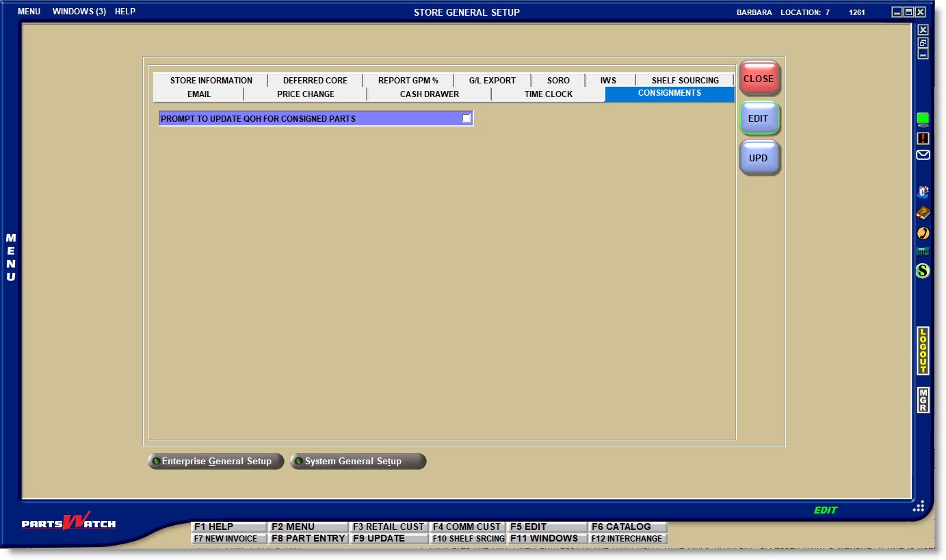Toggle Prompt to Update QOH checkbox

[466, 118]
